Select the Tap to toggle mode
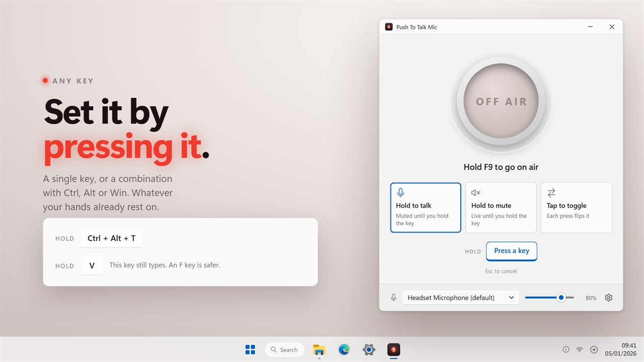The image size is (644, 362). pyautogui.click(x=577, y=208)
